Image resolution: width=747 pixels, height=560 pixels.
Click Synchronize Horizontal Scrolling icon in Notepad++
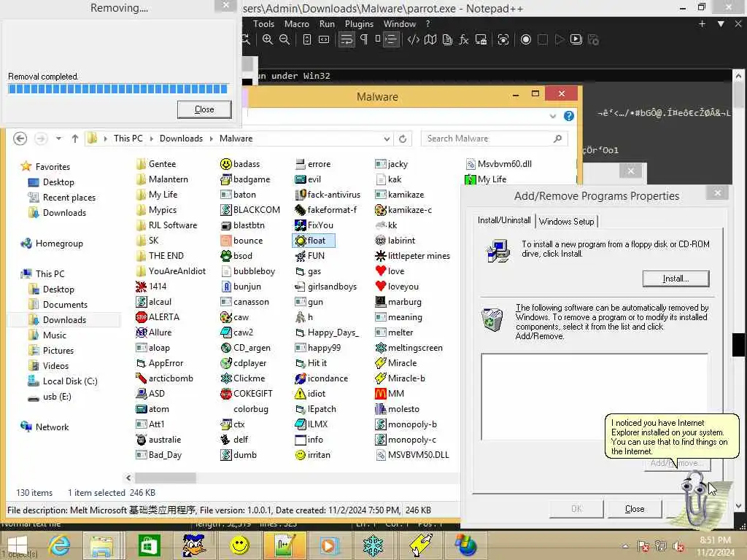click(x=324, y=39)
